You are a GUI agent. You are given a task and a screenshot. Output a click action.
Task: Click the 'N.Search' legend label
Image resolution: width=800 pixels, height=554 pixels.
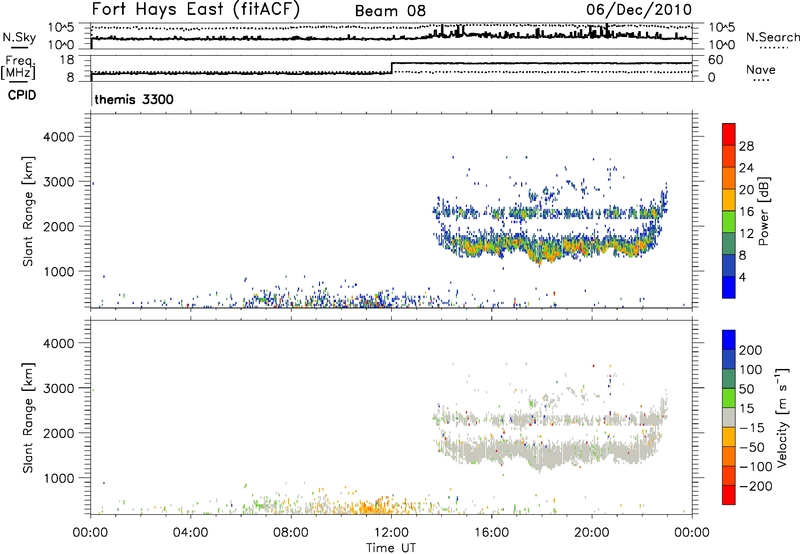(x=772, y=37)
